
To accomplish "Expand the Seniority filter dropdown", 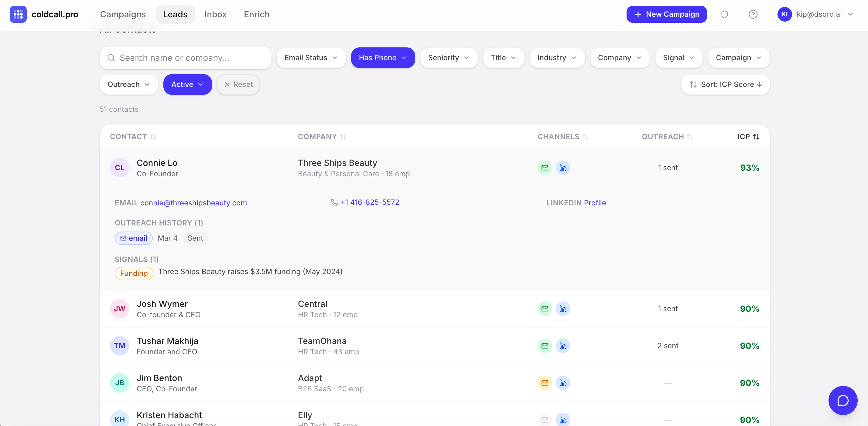I will [448, 58].
